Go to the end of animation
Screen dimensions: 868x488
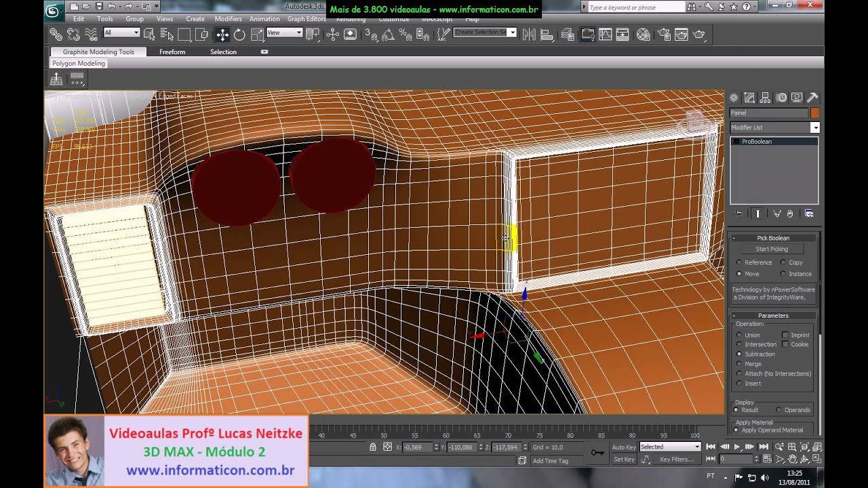pyautogui.click(x=763, y=447)
